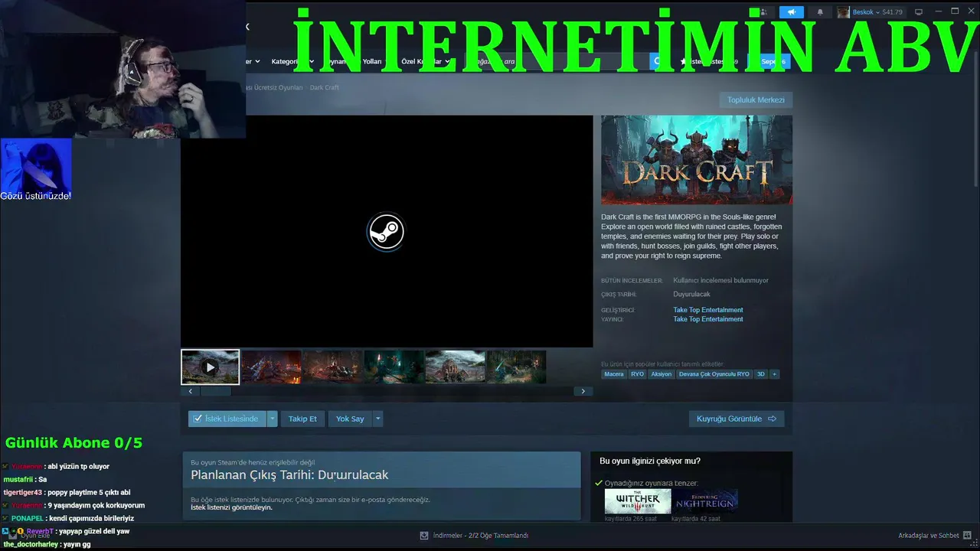The width and height of the screenshot is (980, 551).
Task: Click the knife avatar stream overlay image
Action: click(36, 165)
